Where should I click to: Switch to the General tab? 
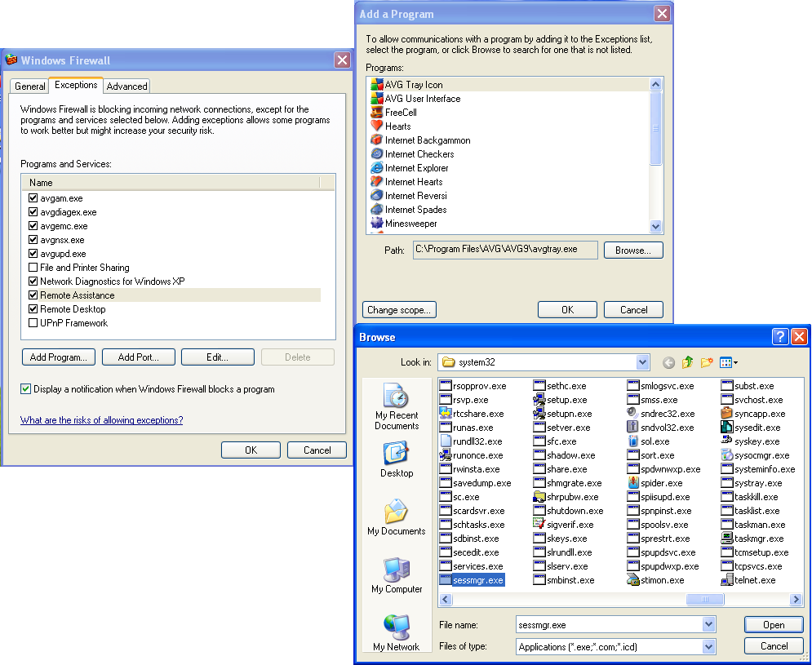pyautogui.click(x=29, y=86)
